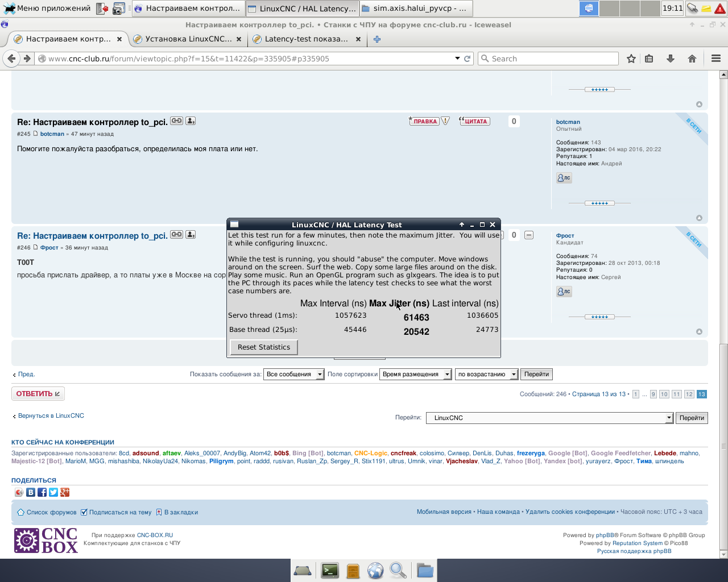728x582 pixels.
Task: Launch web browser from the dock
Action: click(x=375, y=570)
